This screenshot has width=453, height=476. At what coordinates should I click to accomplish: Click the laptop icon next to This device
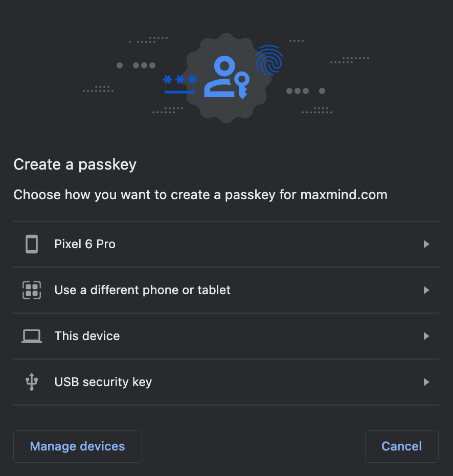pyautogui.click(x=32, y=336)
